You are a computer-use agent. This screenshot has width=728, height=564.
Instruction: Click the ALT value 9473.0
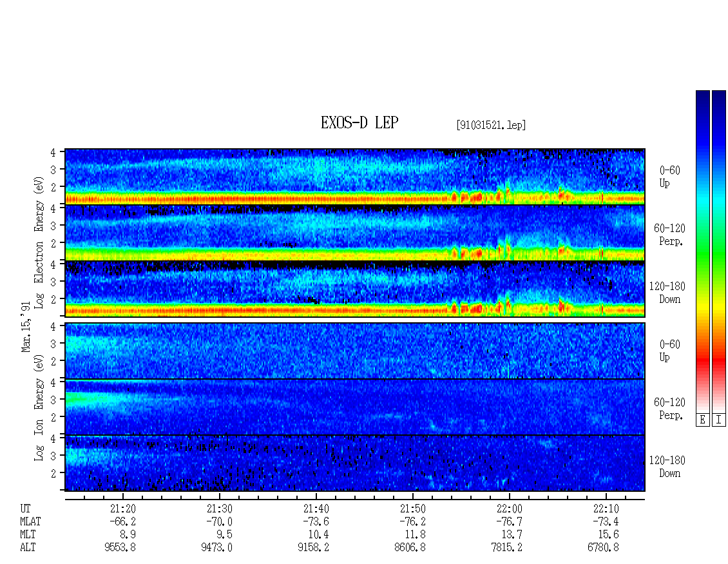(217, 548)
